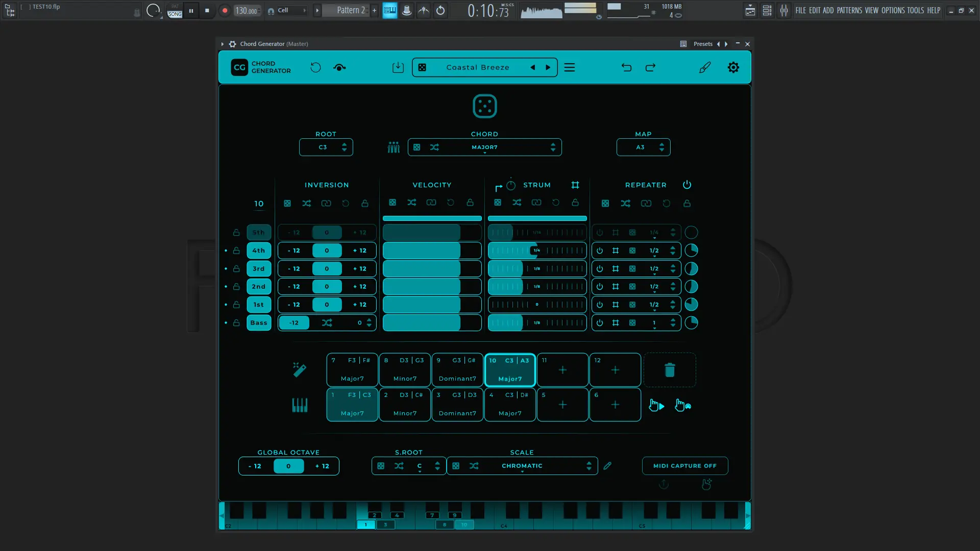980x551 pixels.
Task: Randomize the Inversion section with the dice icon
Action: [287, 203]
